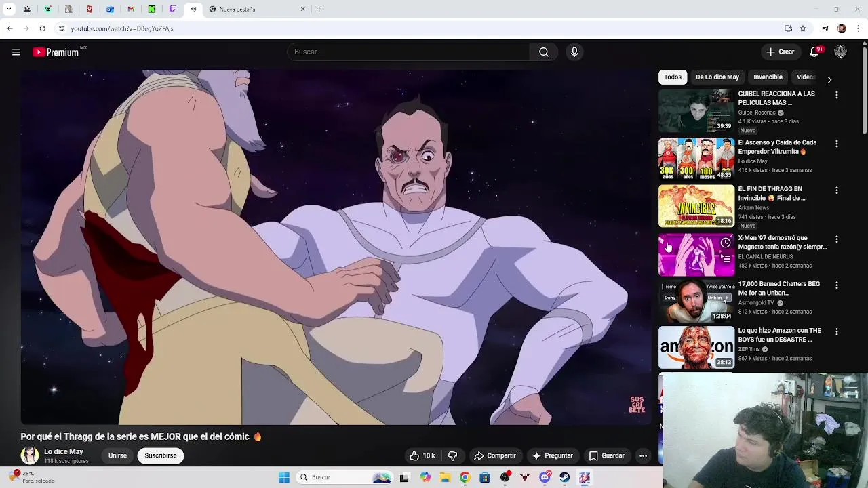Show more filter chips with the right arrow
The image size is (868, 488).
[x=829, y=79]
